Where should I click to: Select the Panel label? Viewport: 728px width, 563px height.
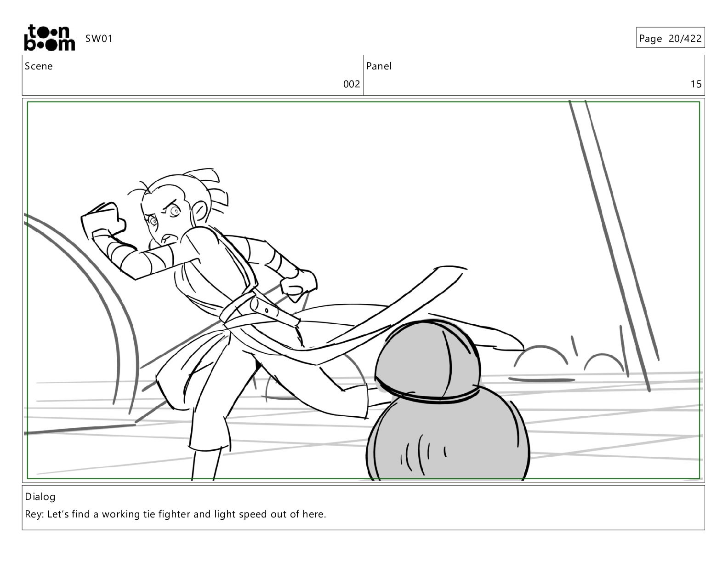point(379,66)
